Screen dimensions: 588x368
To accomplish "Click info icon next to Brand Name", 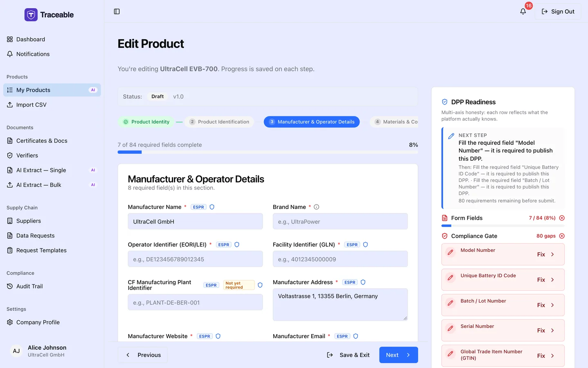I will tap(316, 207).
